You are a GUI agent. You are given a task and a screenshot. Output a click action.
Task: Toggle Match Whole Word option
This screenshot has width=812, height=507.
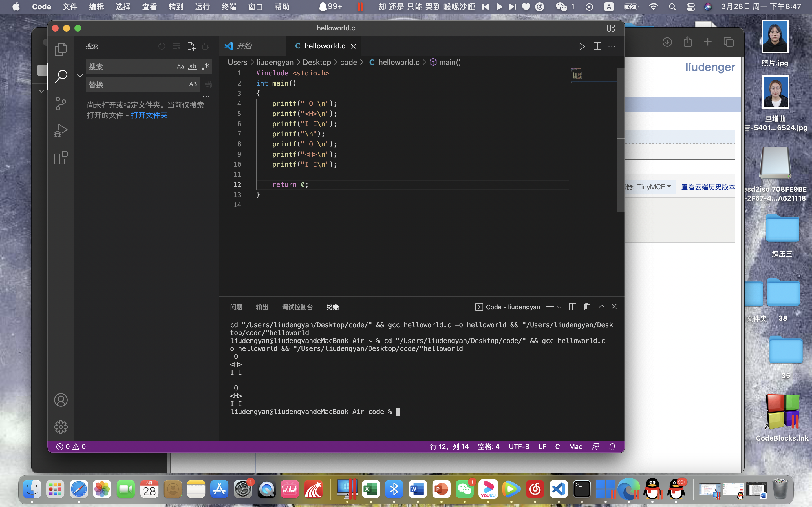pos(193,67)
